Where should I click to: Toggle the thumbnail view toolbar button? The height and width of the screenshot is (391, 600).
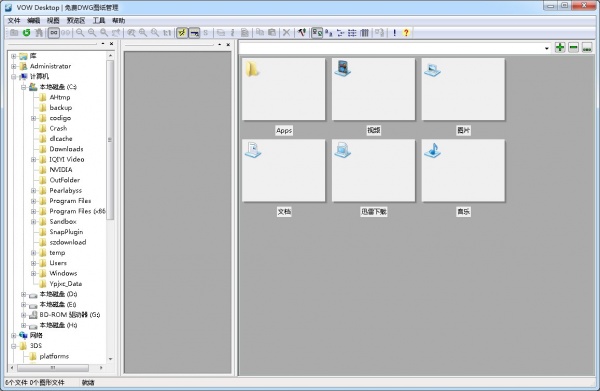(317, 33)
